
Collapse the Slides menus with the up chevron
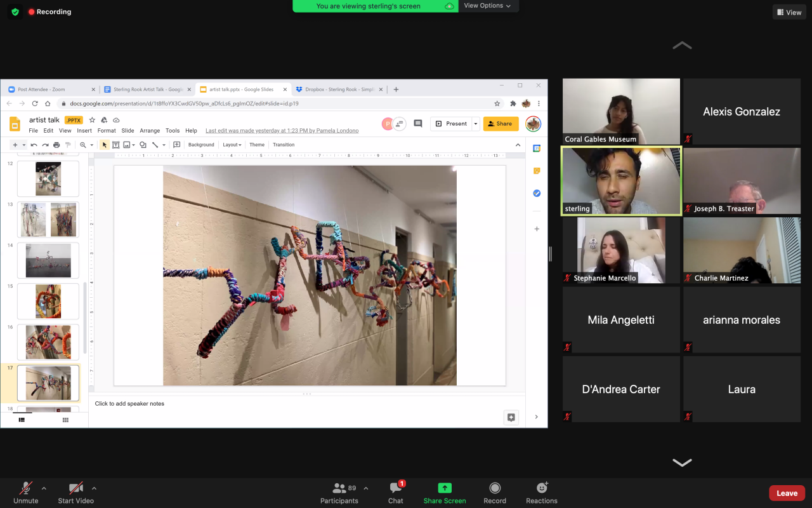pyautogui.click(x=518, y=145)
